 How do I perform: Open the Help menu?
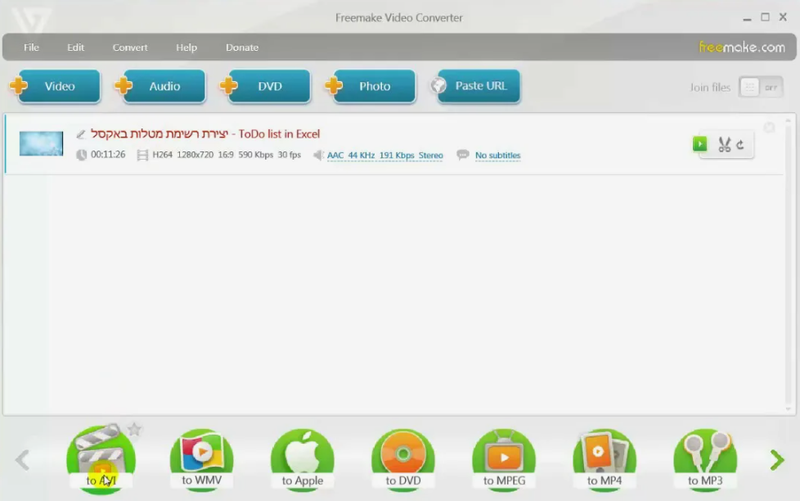coord(186,47)
